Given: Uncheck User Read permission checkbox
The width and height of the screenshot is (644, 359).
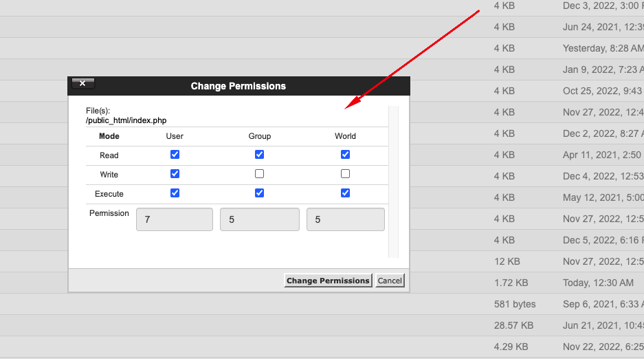Looking at the screenshot, I should (x=175, y=155).
